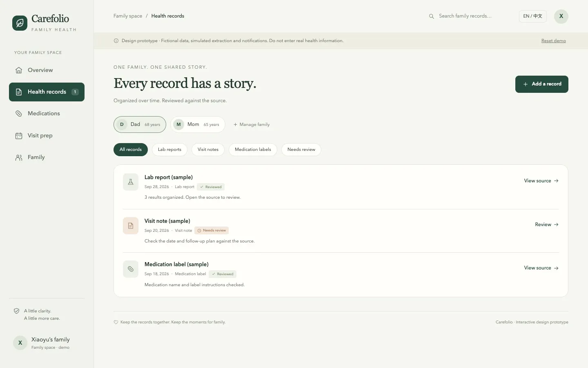This screenshot has width=588, height=368.
Task: Click the Needs review status badge
Action: 212,231
